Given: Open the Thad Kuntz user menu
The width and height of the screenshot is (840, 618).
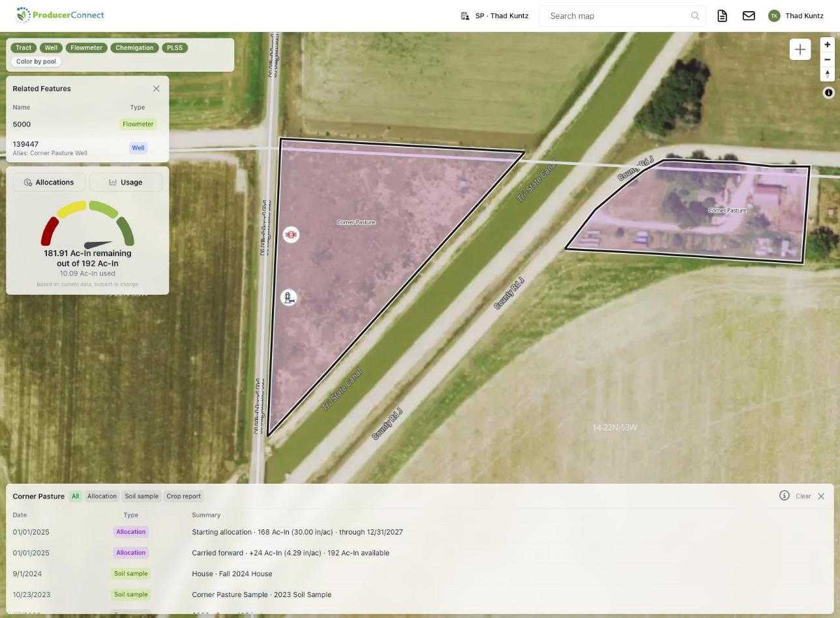Looking at the screenshot, I should coord(796,16).
